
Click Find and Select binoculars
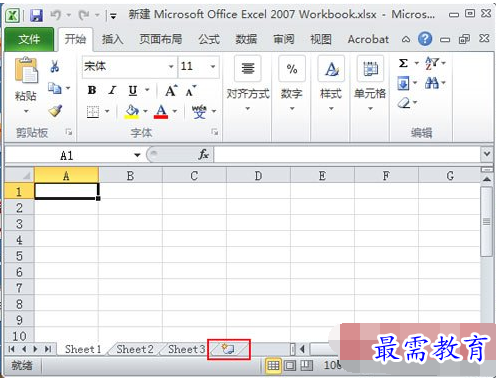pyautogui.click(x=432, y=83)
